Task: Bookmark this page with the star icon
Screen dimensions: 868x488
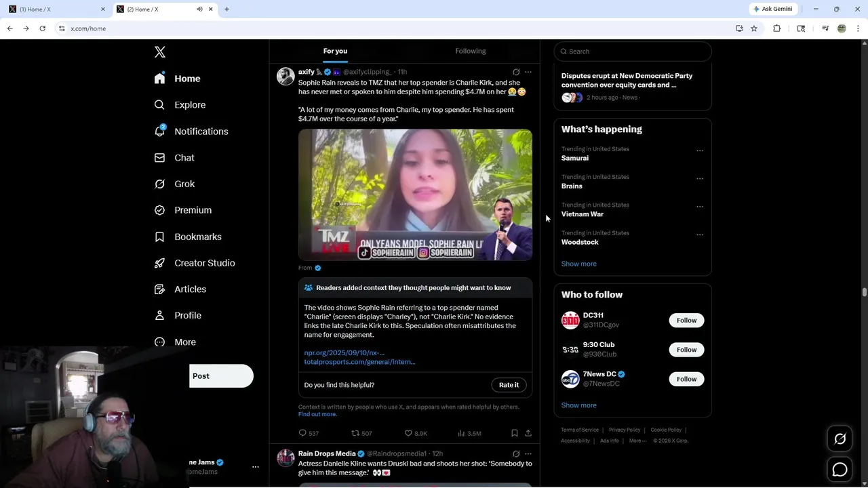Action: [754, 28]
